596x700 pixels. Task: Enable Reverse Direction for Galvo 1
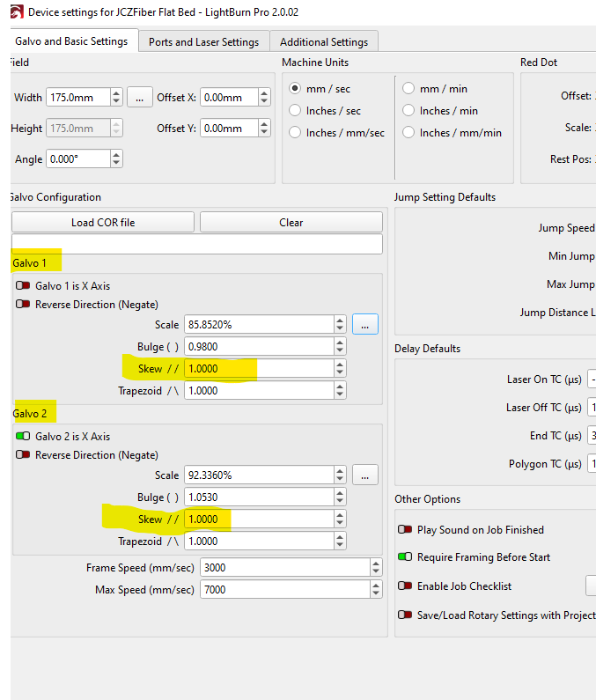[x=23, y=305]
